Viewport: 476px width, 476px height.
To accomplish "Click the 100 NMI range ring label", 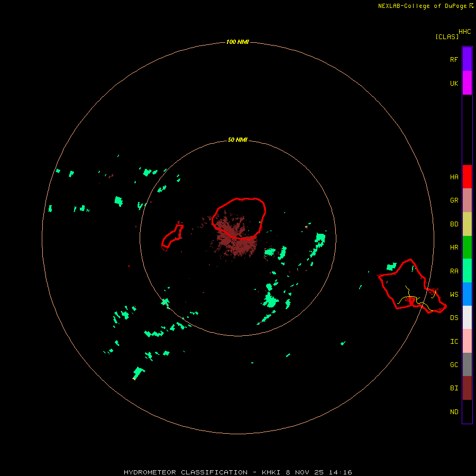I will pyautogui.click(x=237, y=42).
